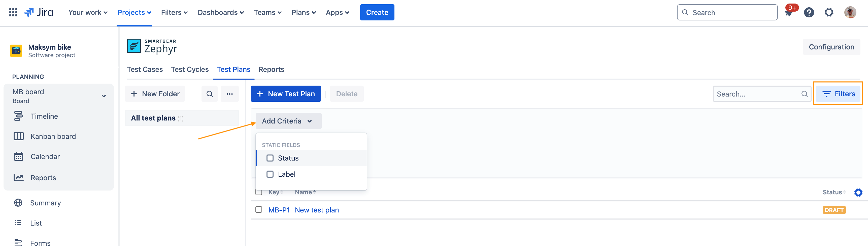
Task: Check the Status criteria checkbox
Action: (x=270, y=158)
